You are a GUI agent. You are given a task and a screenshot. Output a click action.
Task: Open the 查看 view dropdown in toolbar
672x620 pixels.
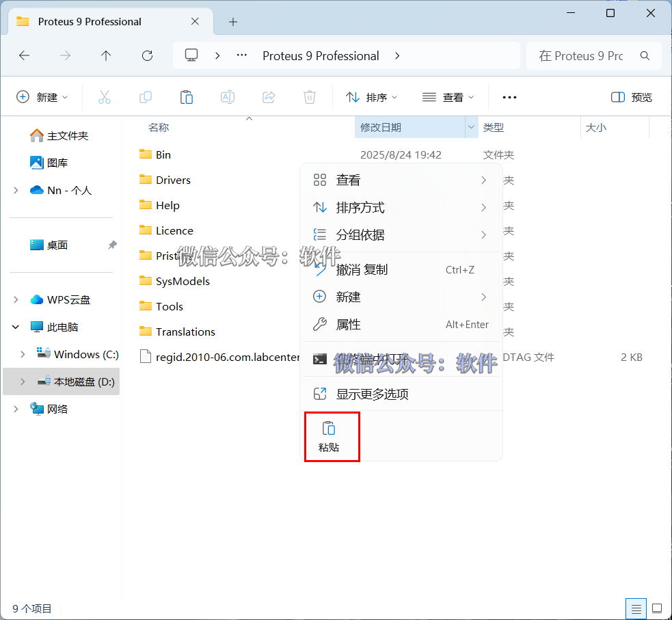tap(448, 97)
